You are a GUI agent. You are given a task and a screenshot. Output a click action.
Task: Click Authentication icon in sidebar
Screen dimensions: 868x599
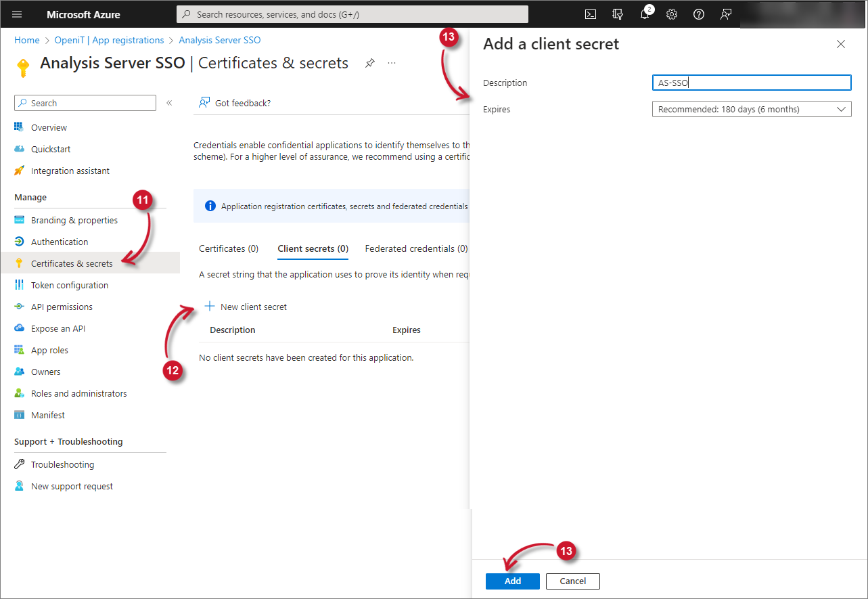[x=19, y=242]
